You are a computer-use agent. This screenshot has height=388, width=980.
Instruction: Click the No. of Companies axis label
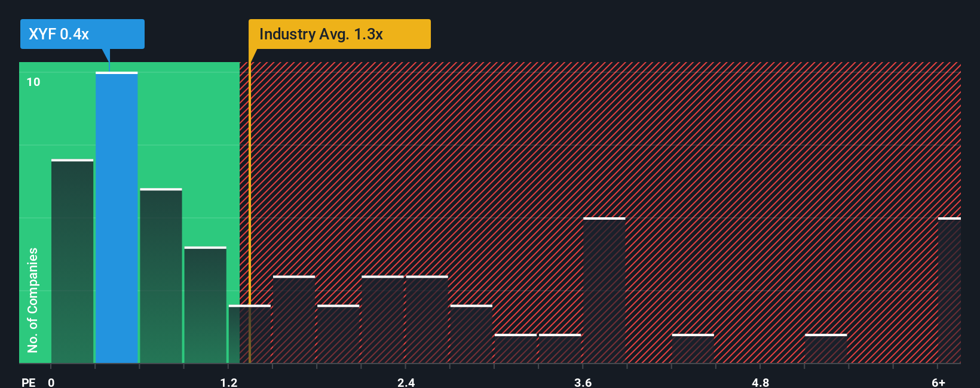click(32, 300)
